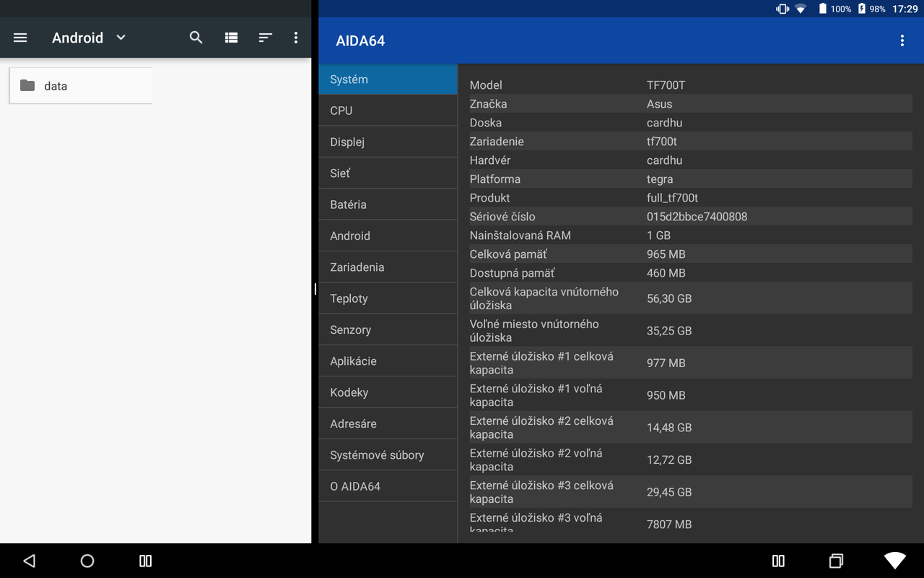The height and width of the screenshot is (578, 924).
Task: Tap the Android back navigation button
Action: (x=29, y=561)
